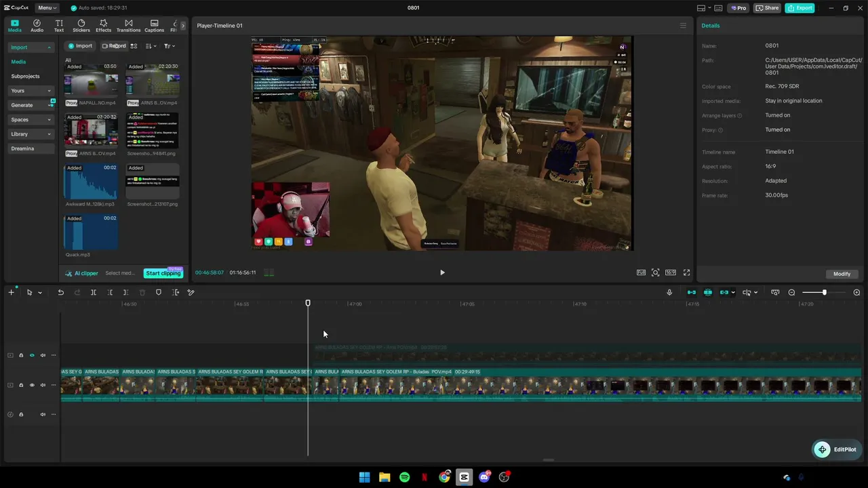The image size is (868, 488).
Task: Switch media view to grid layout icon
Action: [x=134, y=46]
